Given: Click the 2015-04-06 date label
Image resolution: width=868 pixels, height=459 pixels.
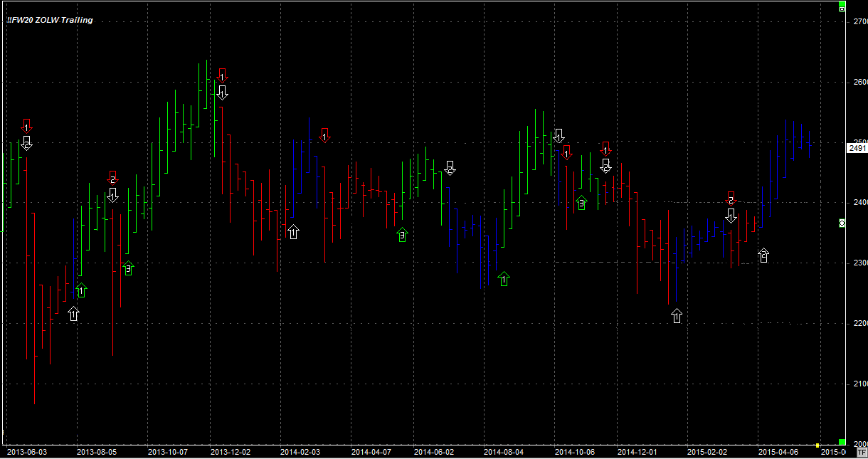Looking at the screenshot, I should (x=778, y=452).
